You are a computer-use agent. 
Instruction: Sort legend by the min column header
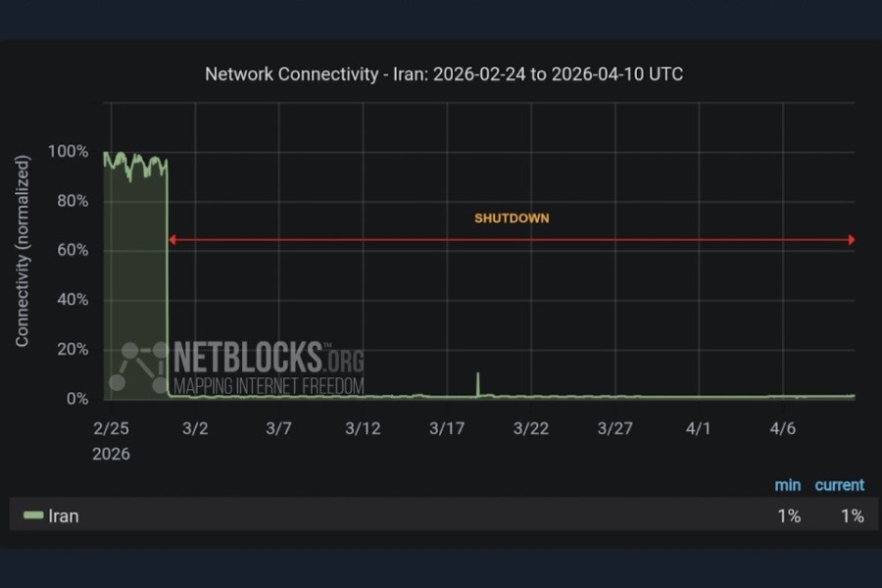click(788, 485)
